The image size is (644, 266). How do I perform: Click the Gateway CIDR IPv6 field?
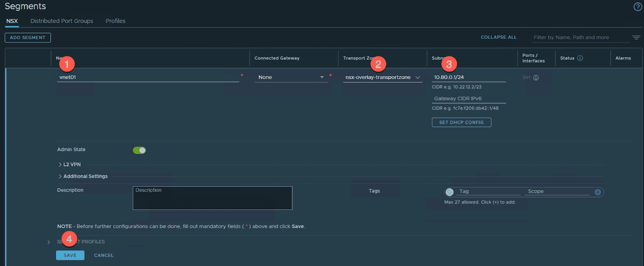(x=469, y=99)
